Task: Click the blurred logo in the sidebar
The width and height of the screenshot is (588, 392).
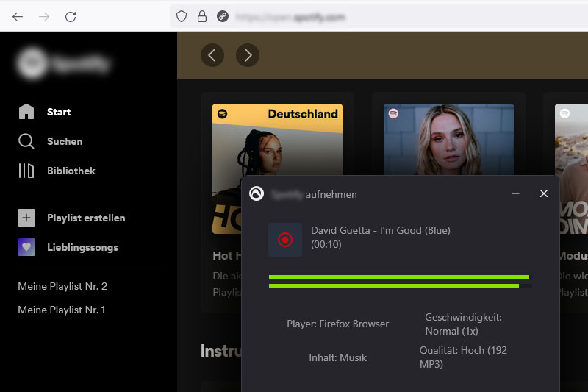Action: pos(63,64)
